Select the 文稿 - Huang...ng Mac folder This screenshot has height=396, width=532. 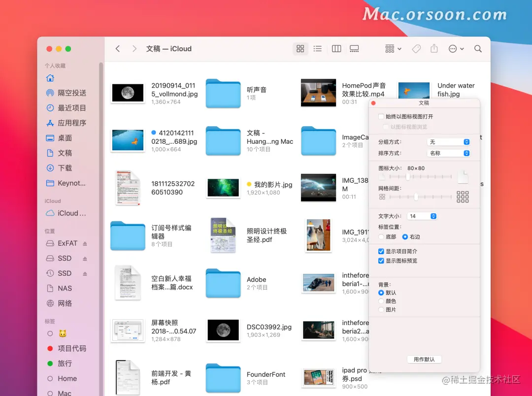click(x=223, y=140)
